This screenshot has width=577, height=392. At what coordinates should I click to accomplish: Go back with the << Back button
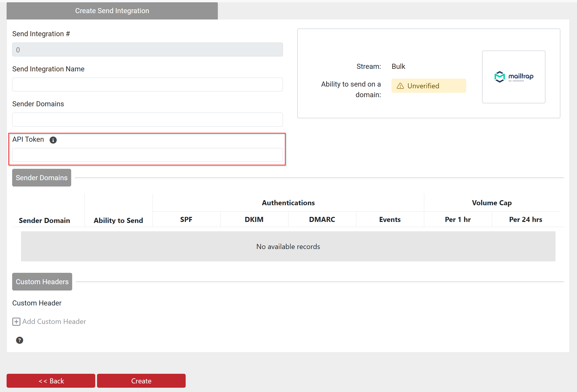click(51, 381)
